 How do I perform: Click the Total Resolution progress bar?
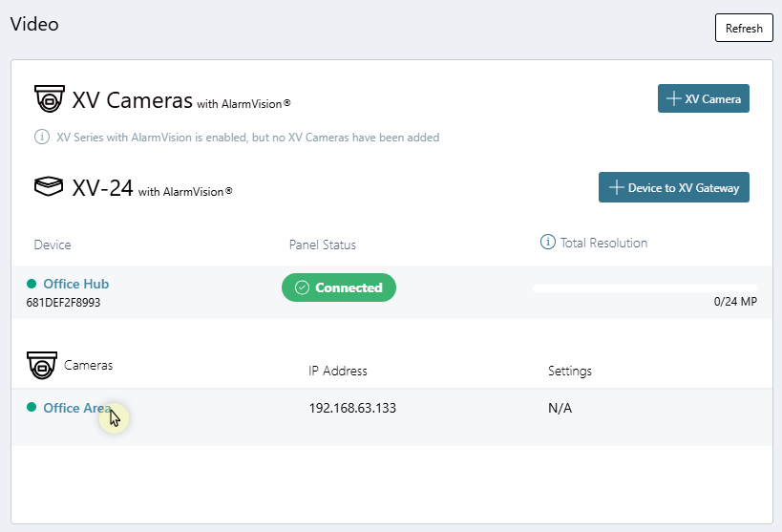tap(645, 287)
